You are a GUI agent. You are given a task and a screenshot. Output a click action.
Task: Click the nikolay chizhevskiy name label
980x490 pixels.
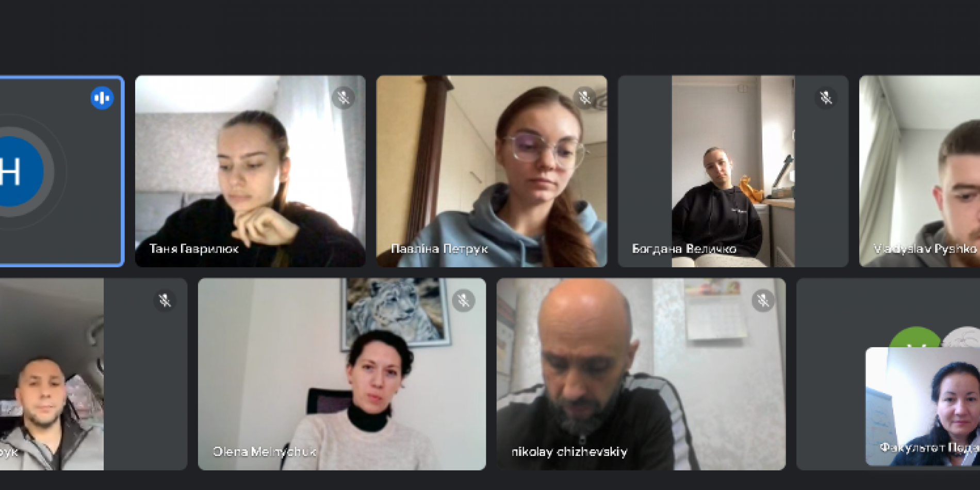coord(569,452)
